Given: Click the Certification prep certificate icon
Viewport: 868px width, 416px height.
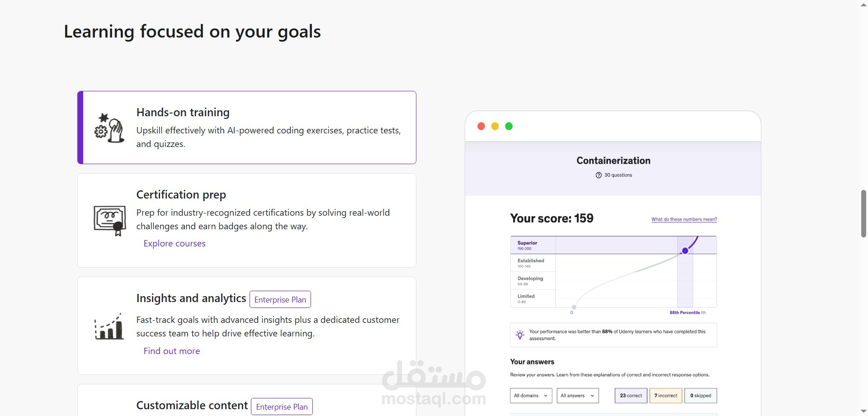Looking at the screenshot, I should tap(109, 220).
